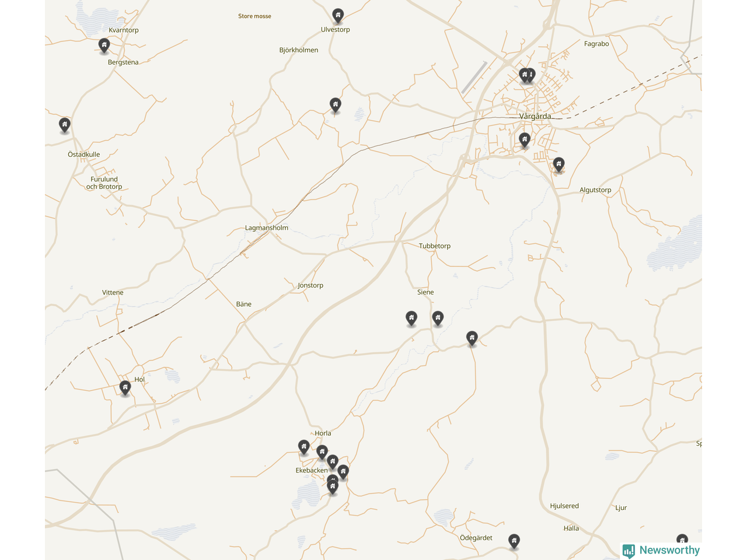
Task: Select the paired house markers north of Vårgårda
Action: click(527, 75)
